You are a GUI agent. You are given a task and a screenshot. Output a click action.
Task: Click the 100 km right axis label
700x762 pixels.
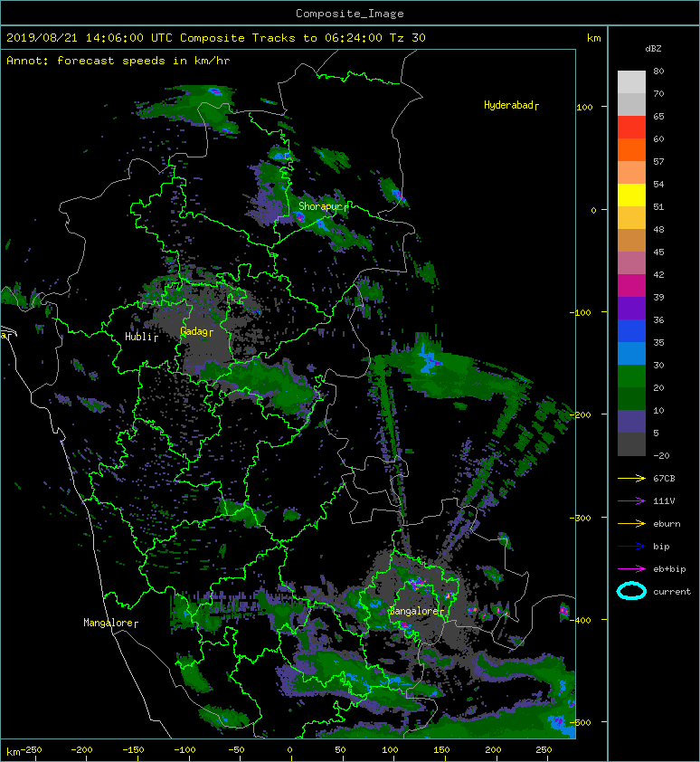point(585,107)
